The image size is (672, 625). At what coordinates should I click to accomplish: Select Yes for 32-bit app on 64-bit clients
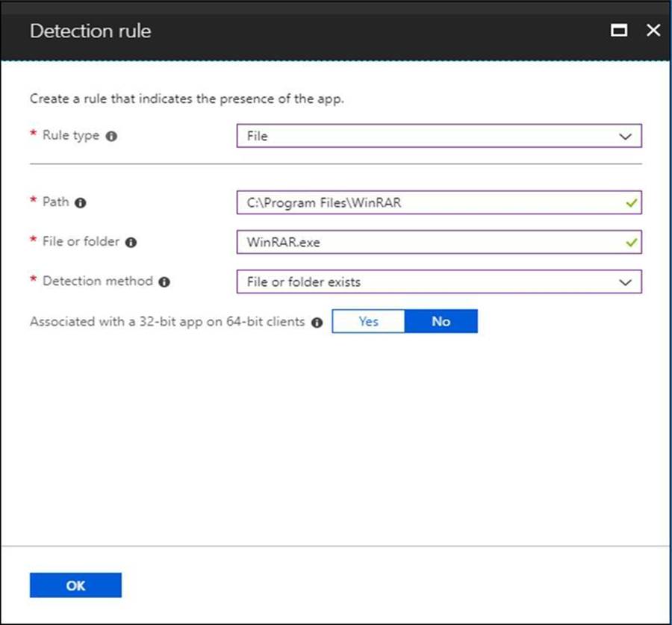click(369, 321)
